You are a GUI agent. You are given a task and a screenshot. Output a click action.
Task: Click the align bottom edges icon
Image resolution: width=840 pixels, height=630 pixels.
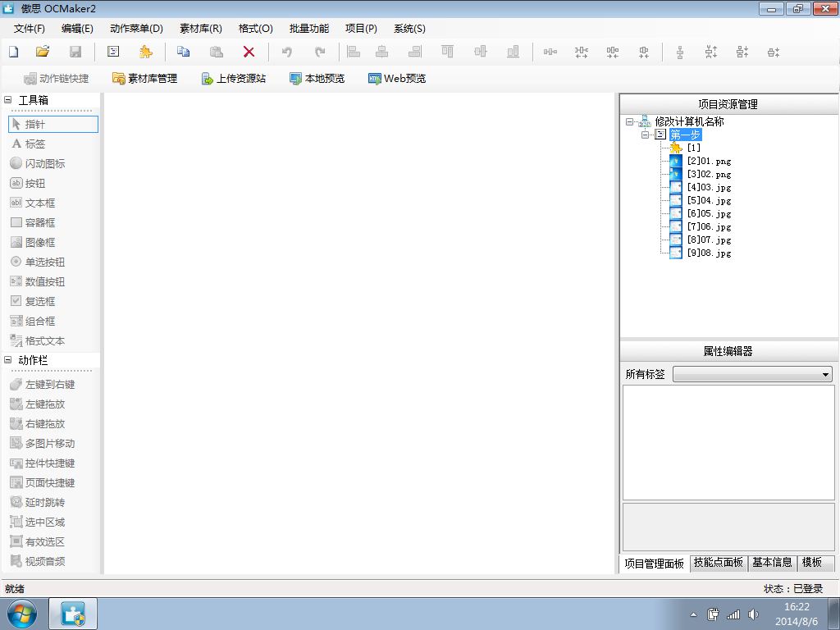tap(513, 52)
